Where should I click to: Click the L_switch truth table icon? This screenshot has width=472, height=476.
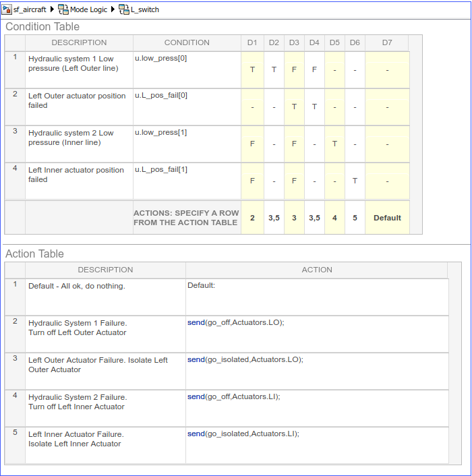tap(124, 9)
